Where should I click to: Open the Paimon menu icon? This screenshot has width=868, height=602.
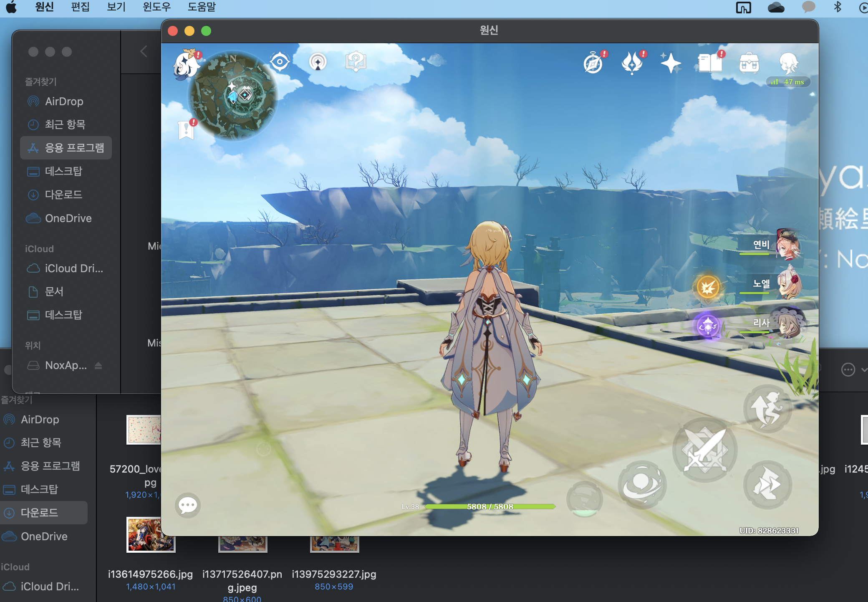pyautogui.click(x=186, y=64)
